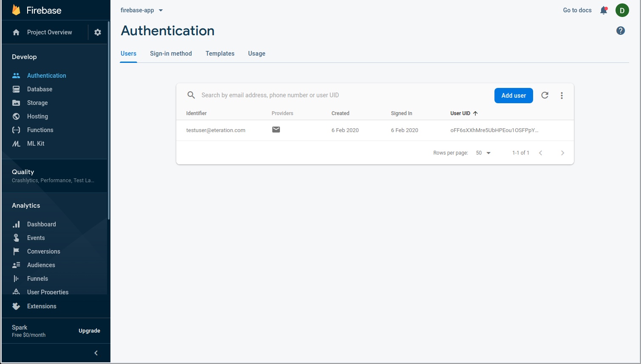Image resolution: width=641 pixels, height=364 pixels.
Task: Collapse the sidebar with the chevron
Action: point(96,353)
